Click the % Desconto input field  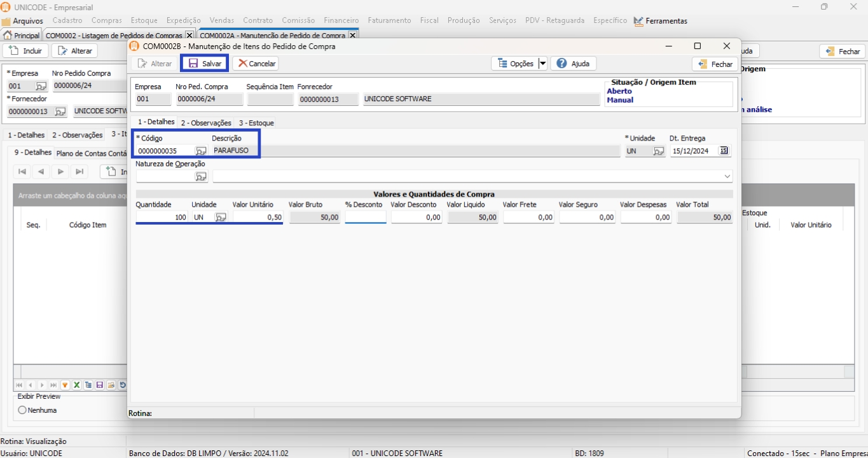(366, 218)
